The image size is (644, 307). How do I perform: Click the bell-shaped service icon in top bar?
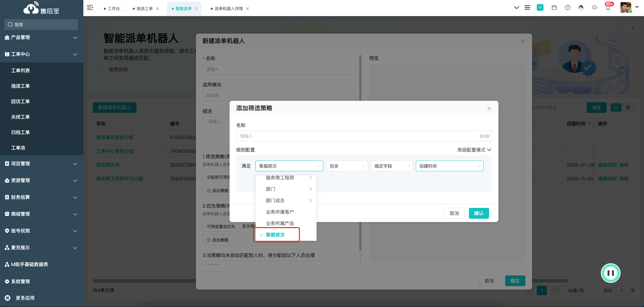click(x=581, y=7)
